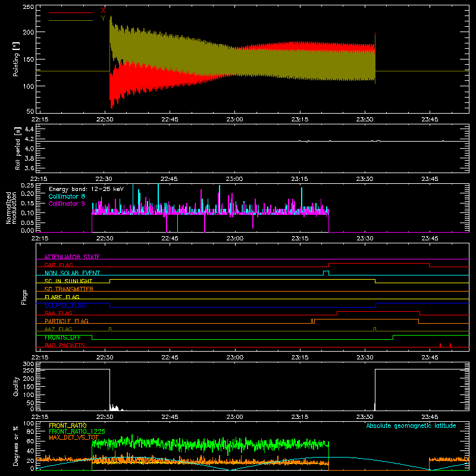Image resolution: width=476 pixels, height=476 pixels.
Task: Click the ECLIPSE_FLAG label
Action: [x=65, y=305]
